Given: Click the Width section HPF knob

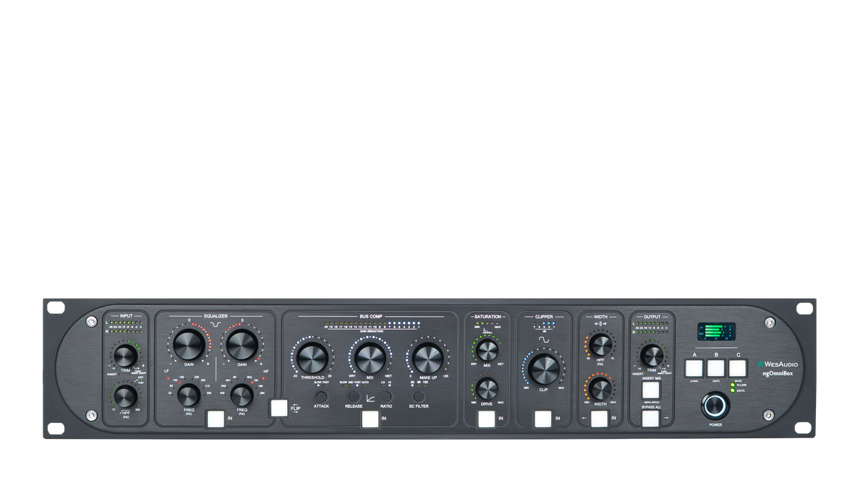Looking at the screenshot, I should point(600,345).
